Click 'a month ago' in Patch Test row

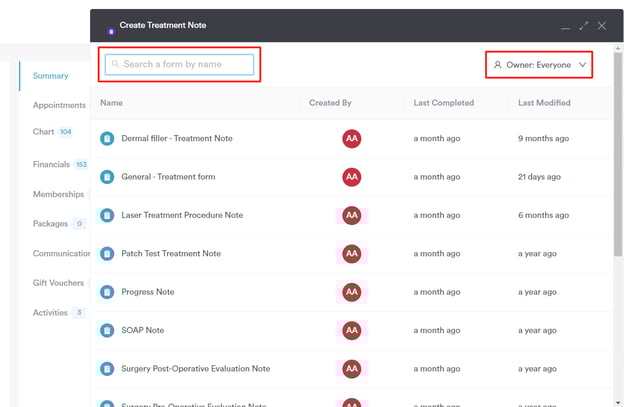pyautogui.click(x=437, y=253)
